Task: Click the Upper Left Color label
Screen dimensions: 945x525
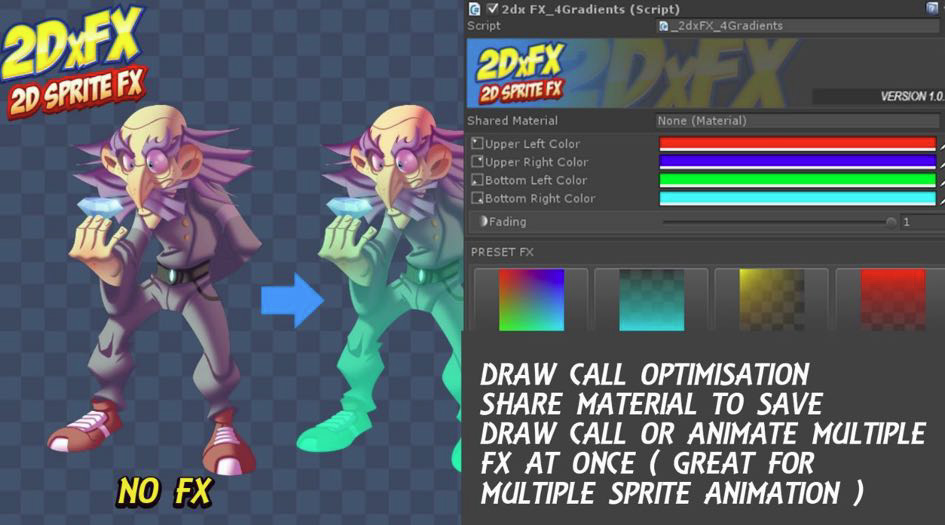Action: 532,143
